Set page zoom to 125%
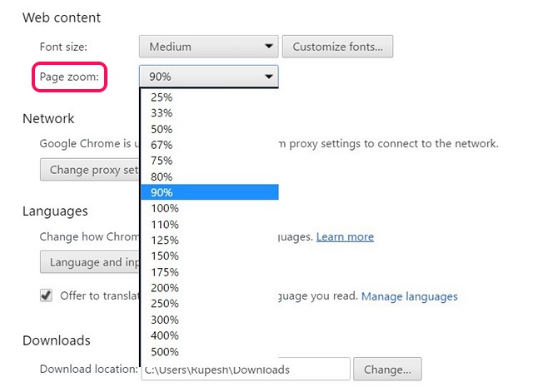The width and height of the screenshot is (533, 392). click(209, 241)
